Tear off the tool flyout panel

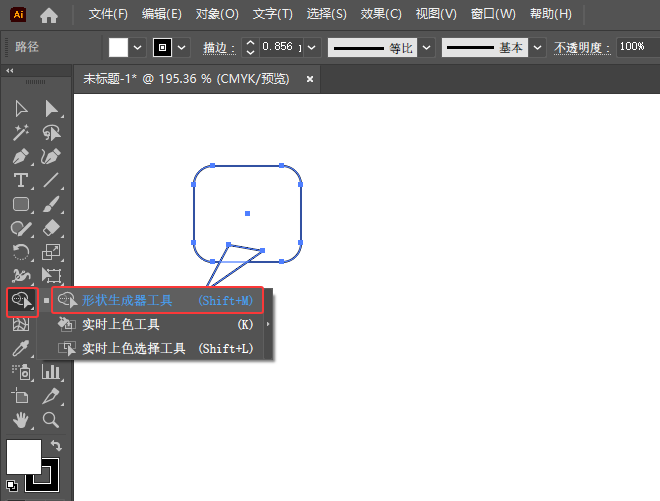(x=268, y=324)
